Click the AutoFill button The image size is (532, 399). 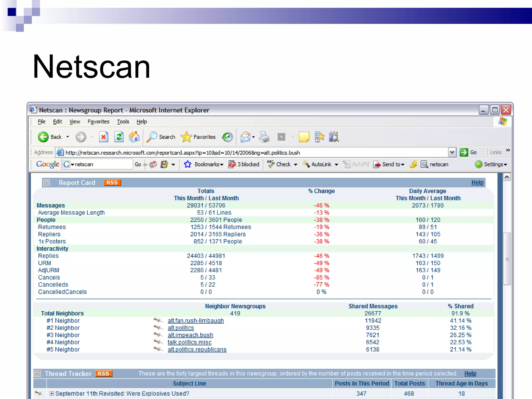(356, 164)
